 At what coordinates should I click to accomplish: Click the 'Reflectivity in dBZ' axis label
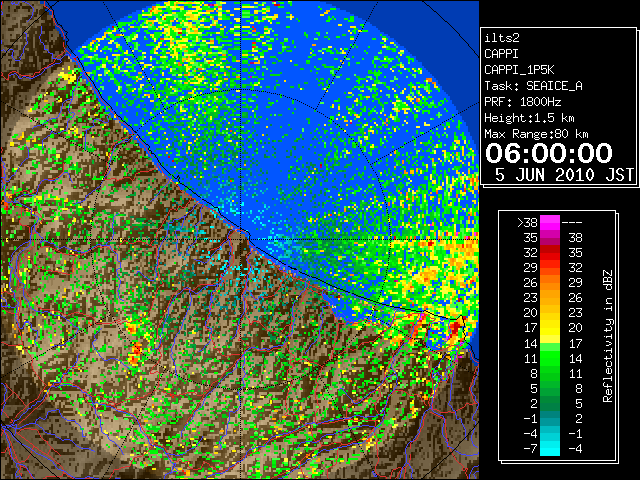pos(608,336)
